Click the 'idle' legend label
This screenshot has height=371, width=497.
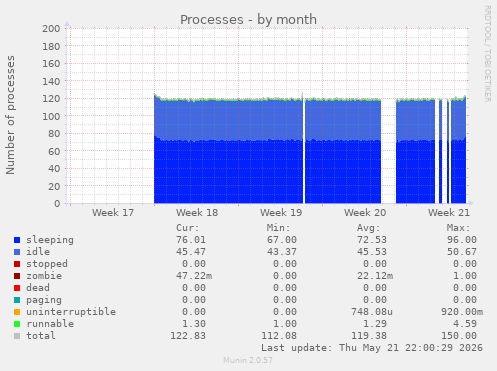click(x=38, y=252)
